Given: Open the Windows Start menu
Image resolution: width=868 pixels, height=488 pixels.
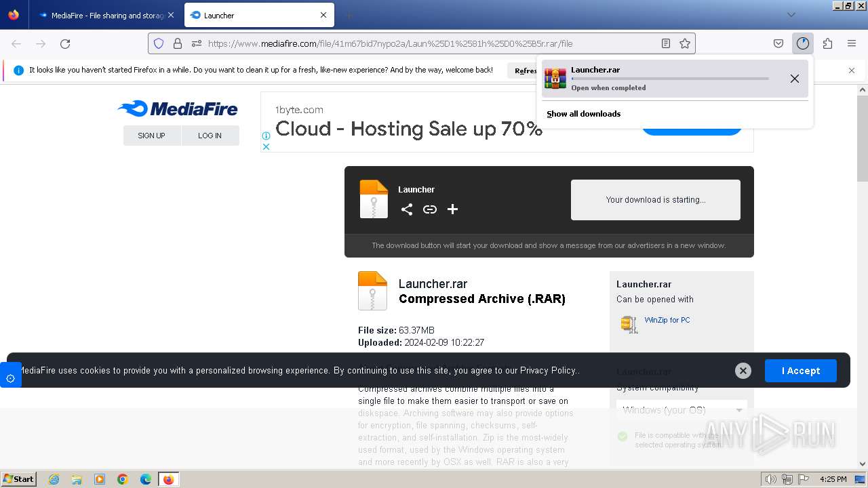Looking at the screenshot, I should 18,479.
